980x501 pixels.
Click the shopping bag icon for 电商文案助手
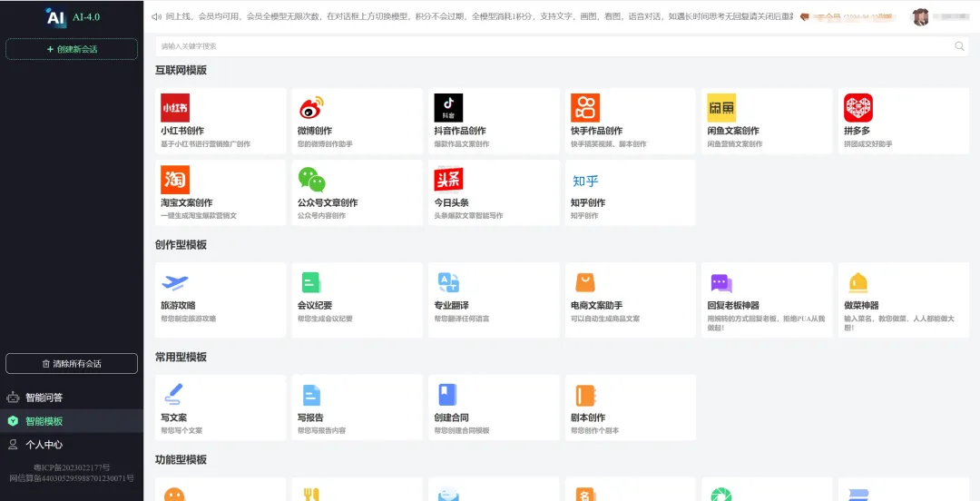[x=585, y=282]
